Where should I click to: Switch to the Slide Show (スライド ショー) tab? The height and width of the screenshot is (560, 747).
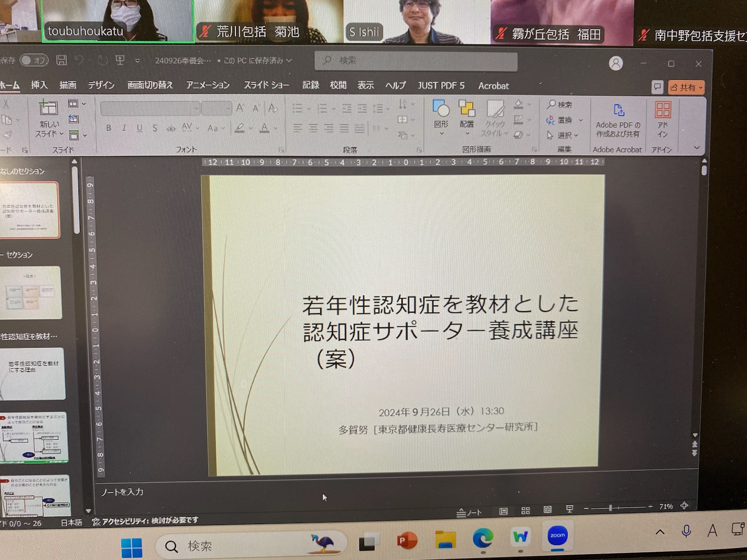[266, 85]
